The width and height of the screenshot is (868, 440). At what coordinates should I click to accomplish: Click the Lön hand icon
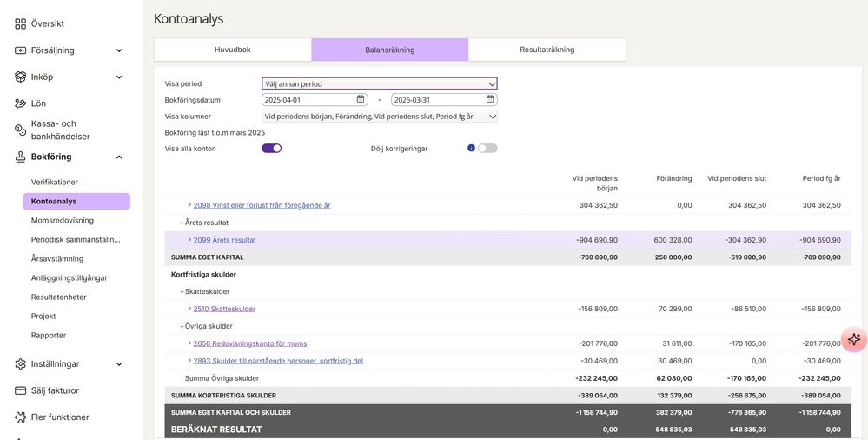pos(21,103)
